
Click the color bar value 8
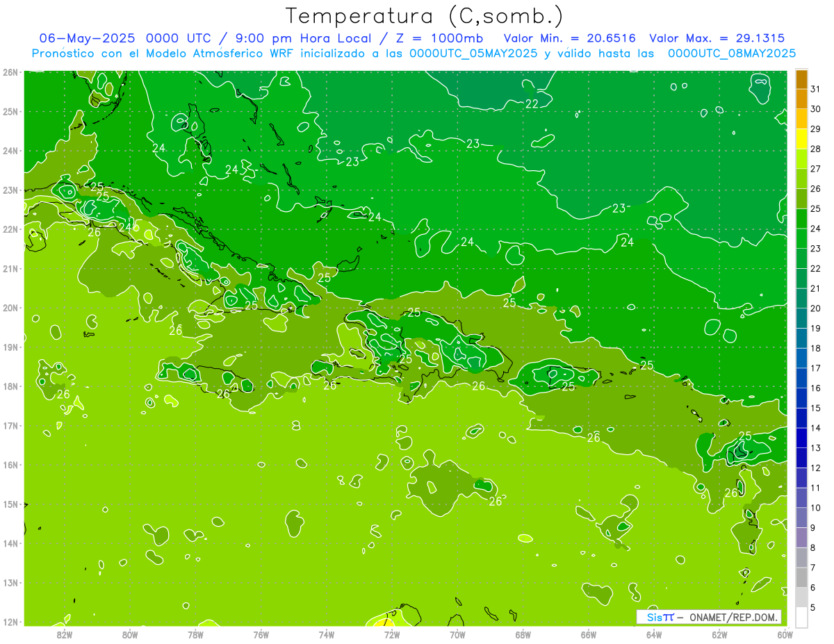tap(814, 547)
